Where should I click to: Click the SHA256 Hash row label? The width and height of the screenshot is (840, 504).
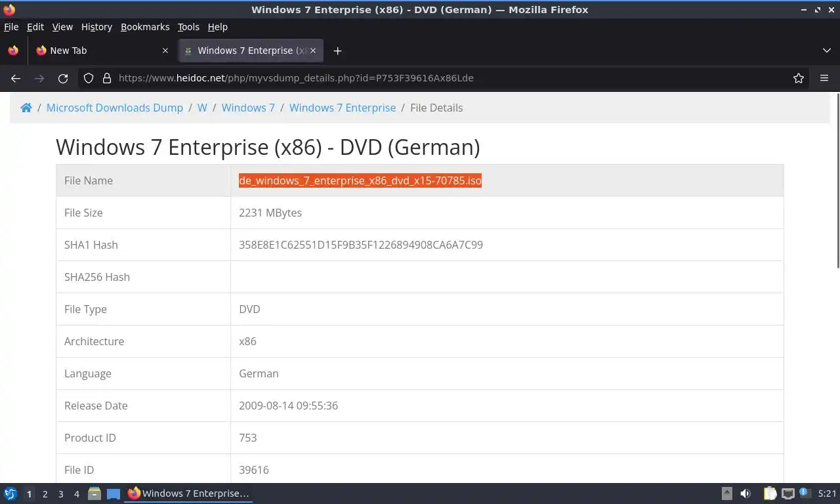(97, 277)
